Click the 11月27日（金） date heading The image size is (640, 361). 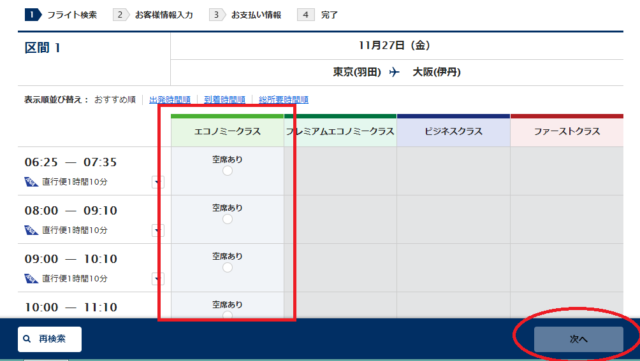click(x=394, y=45)
